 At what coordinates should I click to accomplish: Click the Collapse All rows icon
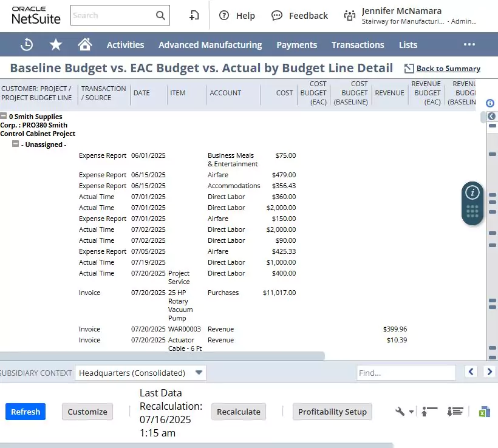click(x=429, y=412)
